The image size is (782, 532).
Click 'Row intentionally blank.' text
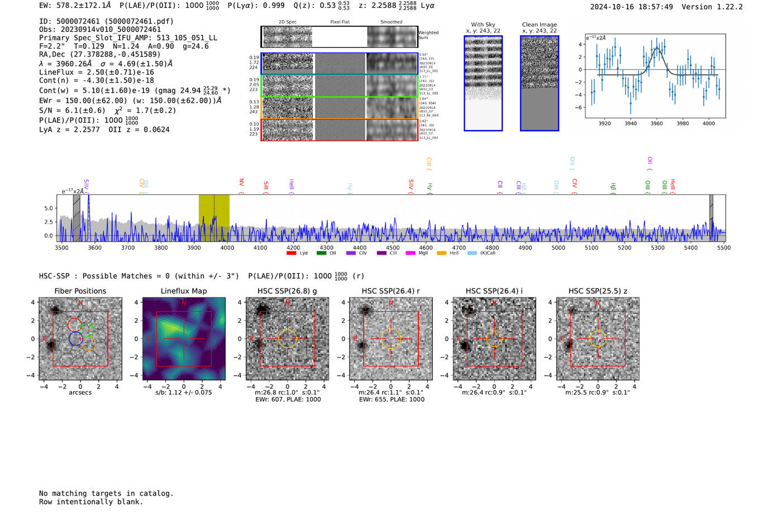click(91, 502)
